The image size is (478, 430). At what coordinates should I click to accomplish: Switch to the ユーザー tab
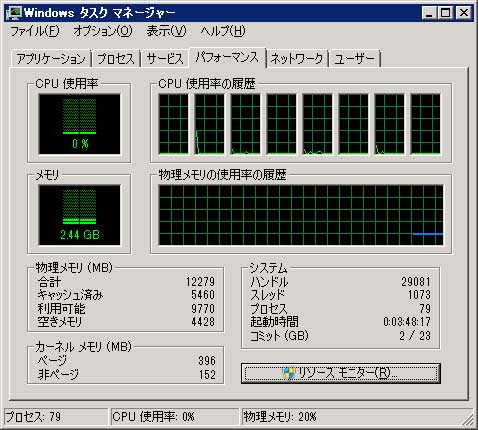click(355, 59)
